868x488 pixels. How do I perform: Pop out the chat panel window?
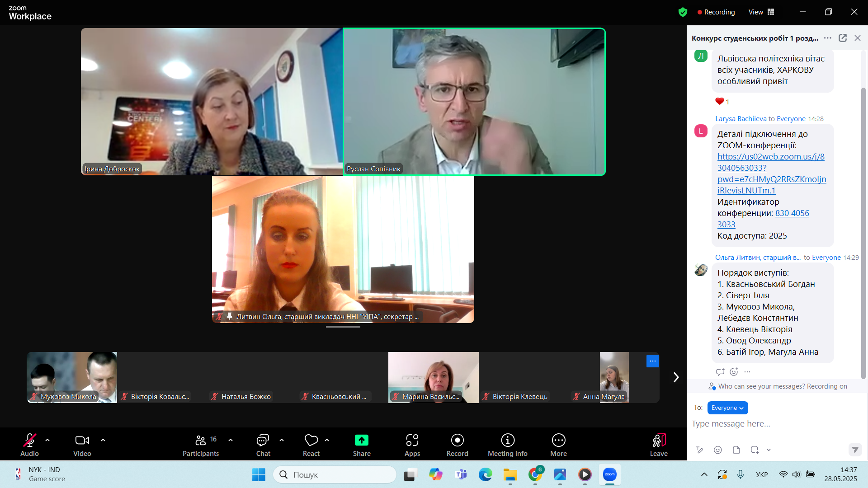pyautogui.click(x=843, y=38)
